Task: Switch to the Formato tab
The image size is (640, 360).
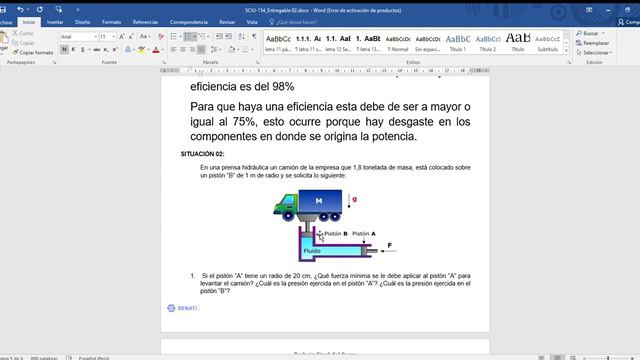Action: (111, 22)
